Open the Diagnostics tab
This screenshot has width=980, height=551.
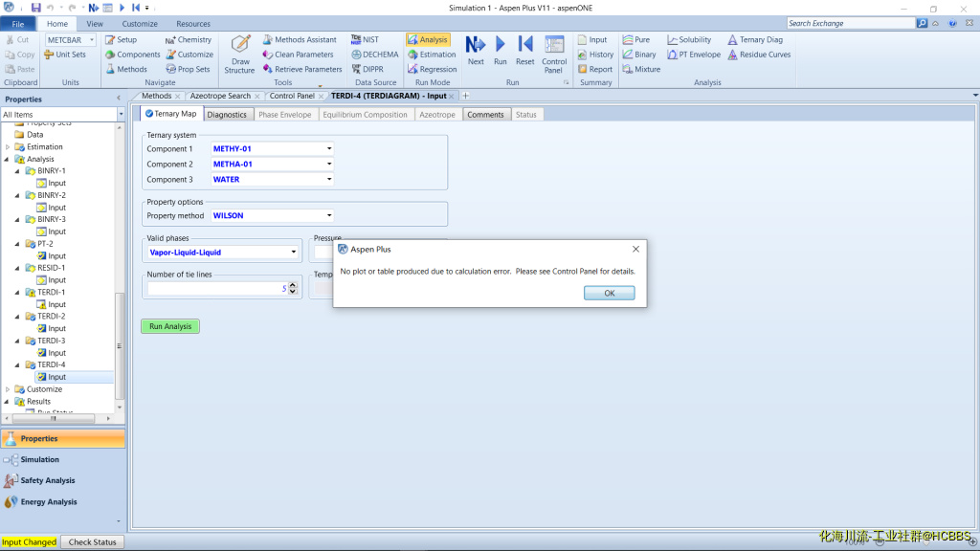tap(227, 115)
